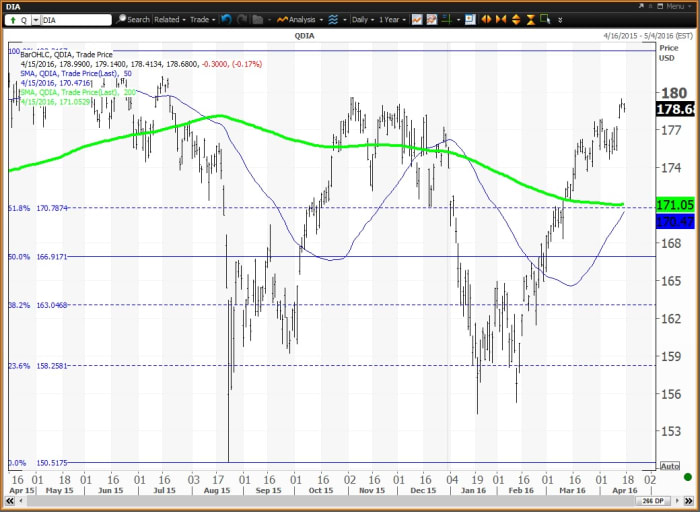Click the SMA 200 green legend label

pyautogui.click(x=78, y=92)
